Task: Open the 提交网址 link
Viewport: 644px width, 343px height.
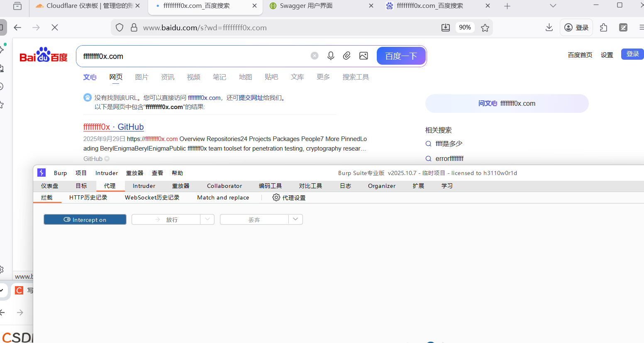Action: point(251,98)
